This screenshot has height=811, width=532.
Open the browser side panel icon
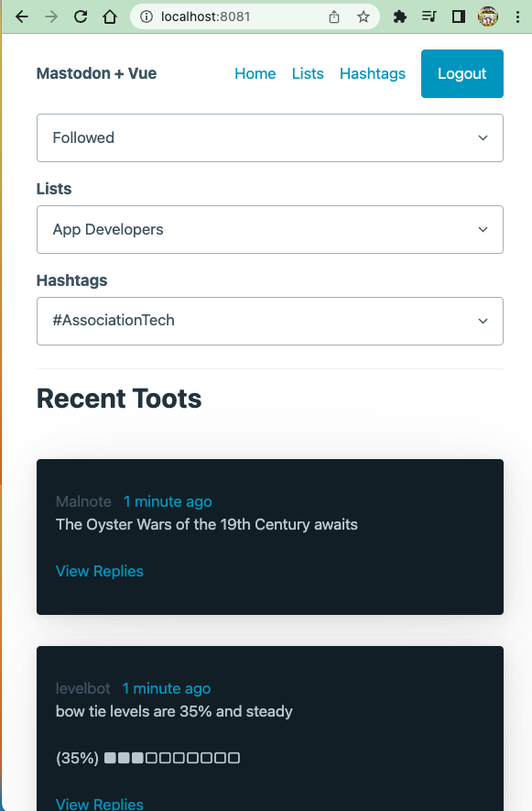(458, 16)
